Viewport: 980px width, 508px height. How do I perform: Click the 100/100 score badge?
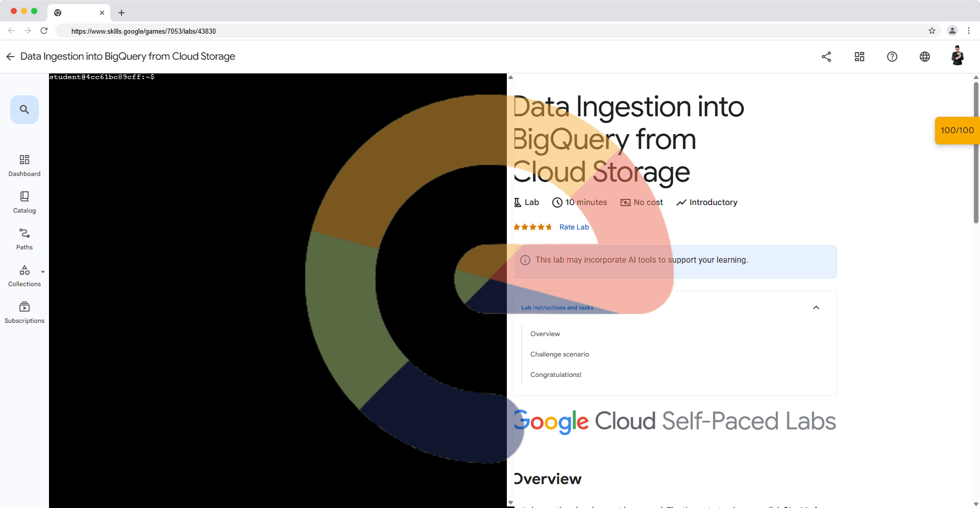pyautogui.click(x=958, y=131)
